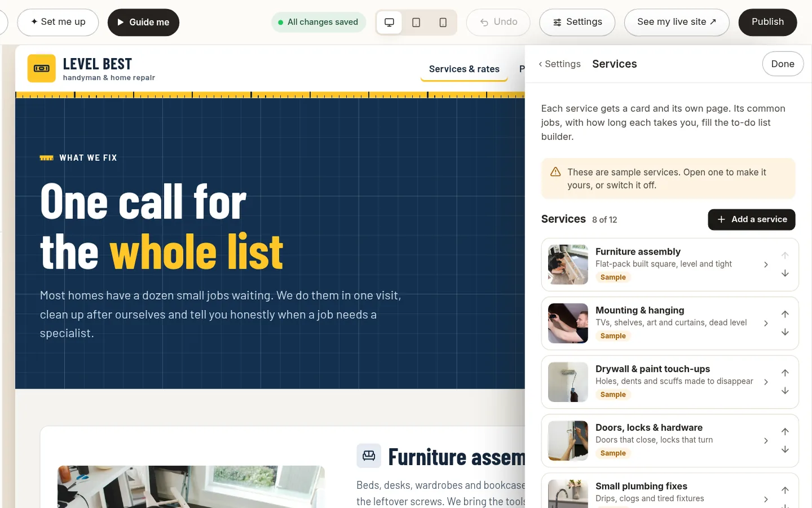Open Doors, locks & hardware chevron

(x=766, y=441)
